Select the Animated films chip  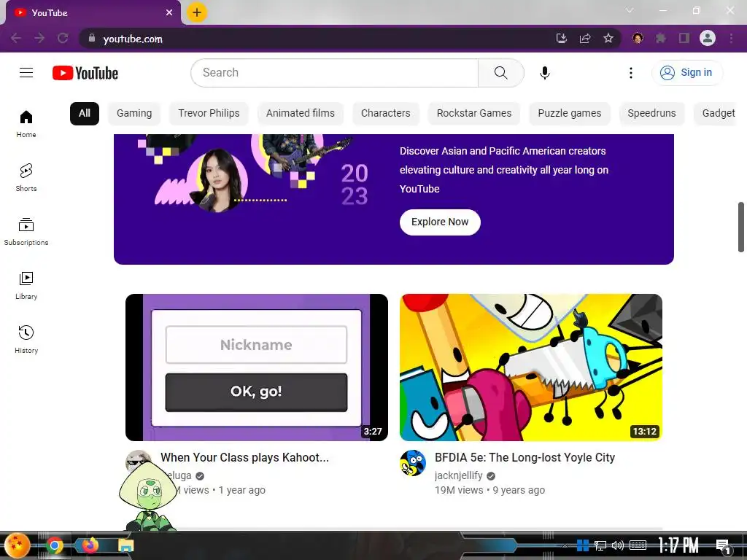[x=300, y=113]
